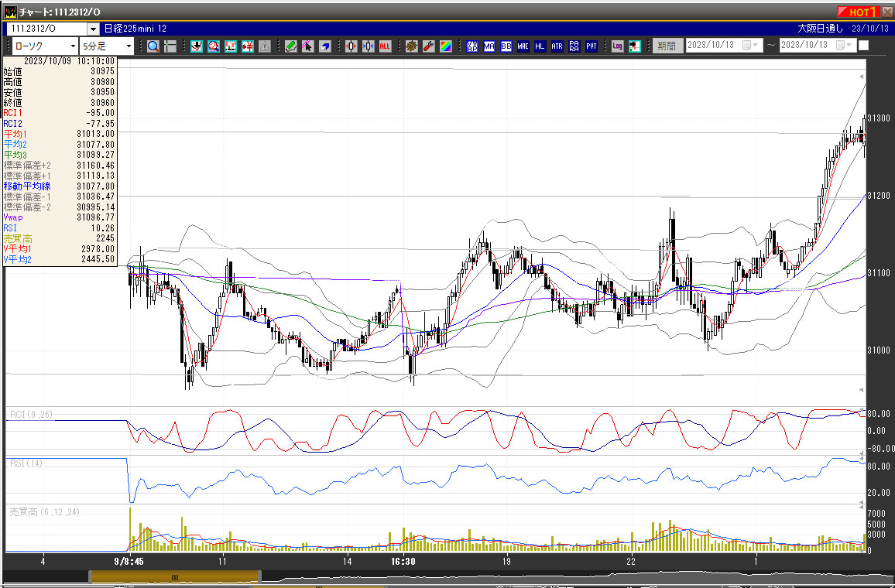
Task: Click the 売買高 value 2245 in data panel
Action: click(105, 238)
